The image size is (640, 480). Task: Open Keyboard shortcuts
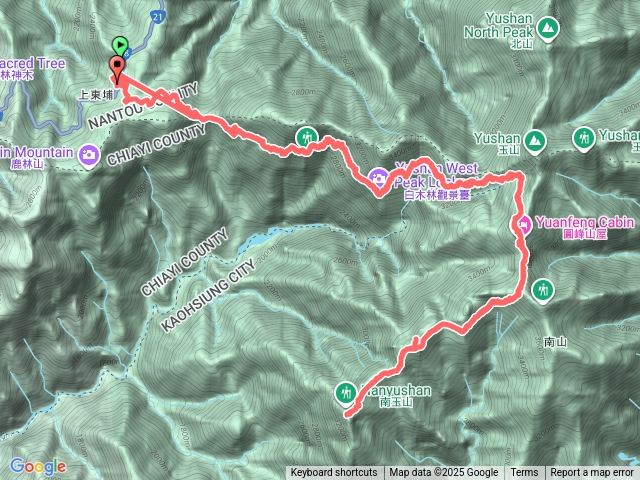click(x=334, y=473)
